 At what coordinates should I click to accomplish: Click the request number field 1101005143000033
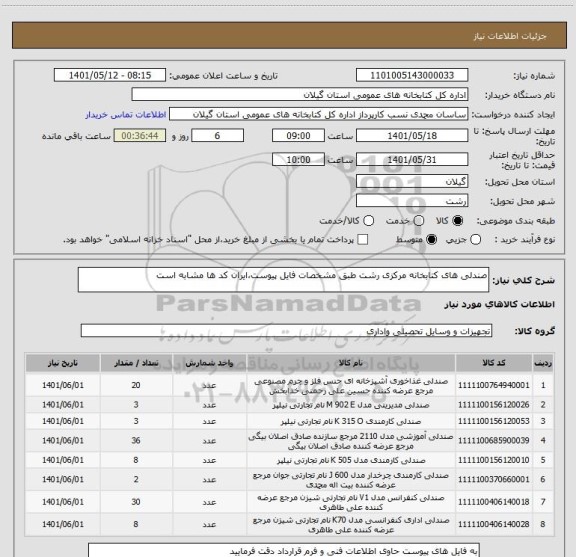[x=412, y=75]
